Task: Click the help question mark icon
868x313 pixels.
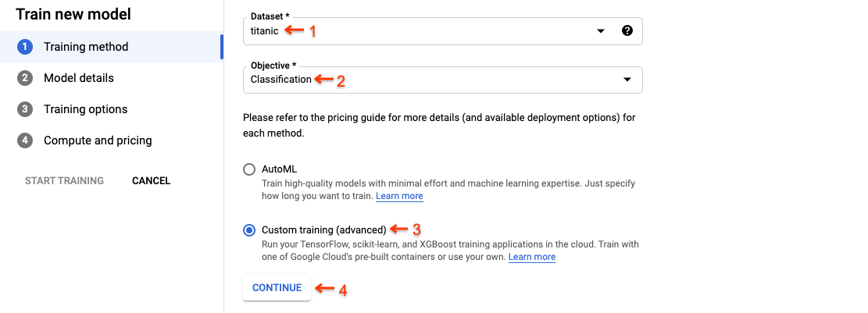Action: (x=627, y=31)
